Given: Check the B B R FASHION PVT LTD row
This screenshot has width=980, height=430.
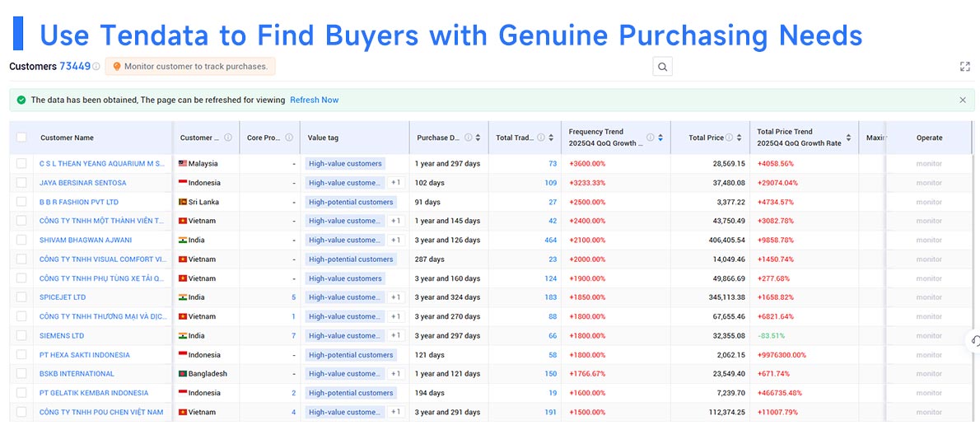Looking at the screenshot, I should point(22,202).
